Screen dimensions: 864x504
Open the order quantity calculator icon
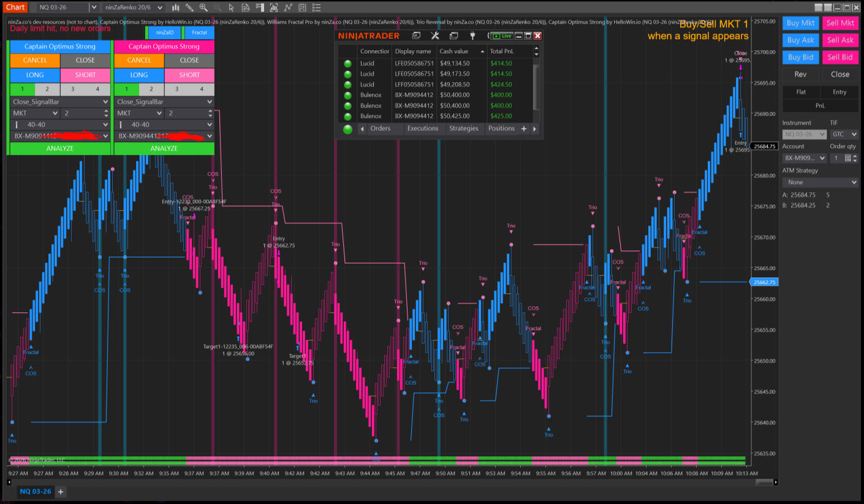(847, 158)
